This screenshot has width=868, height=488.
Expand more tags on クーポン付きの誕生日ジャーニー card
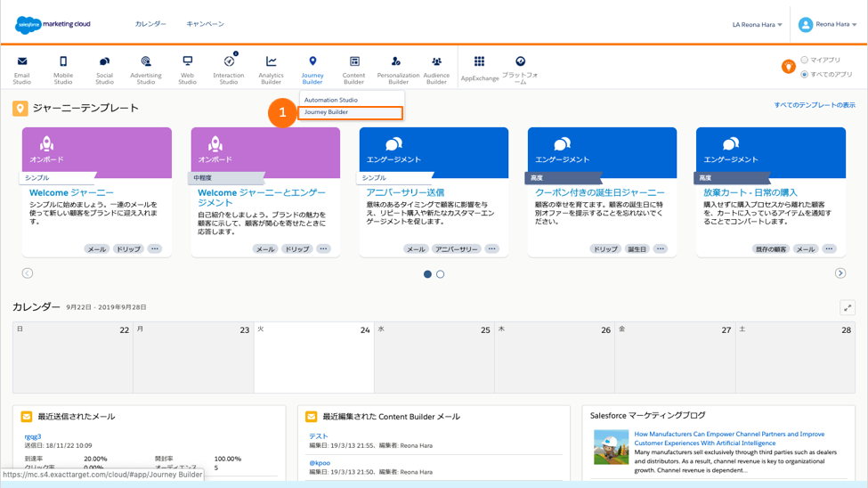[661, 248]
